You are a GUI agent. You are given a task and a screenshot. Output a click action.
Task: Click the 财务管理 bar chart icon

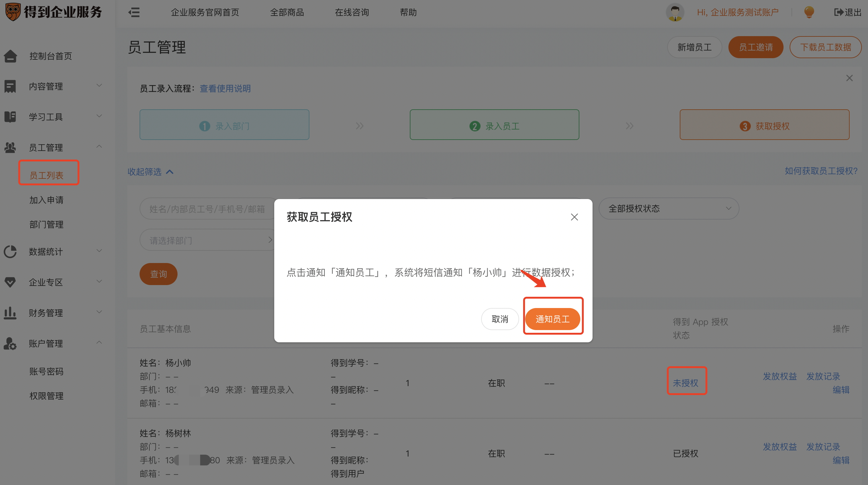pyautogui.click(x=10, y=313)
